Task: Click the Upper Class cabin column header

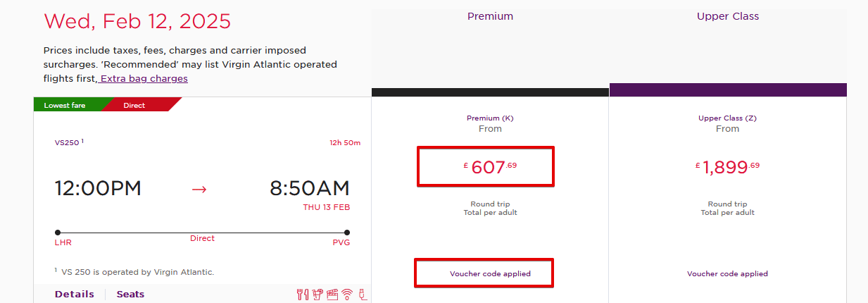Action: pos(727,16)
